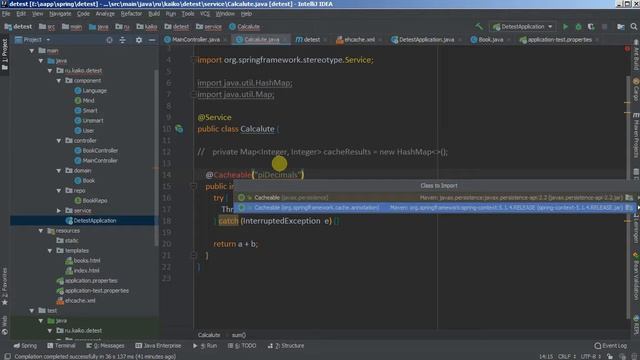640x360 pixels.
Task: Open Java Enterprise tool window
Action: tap(158, 346)
